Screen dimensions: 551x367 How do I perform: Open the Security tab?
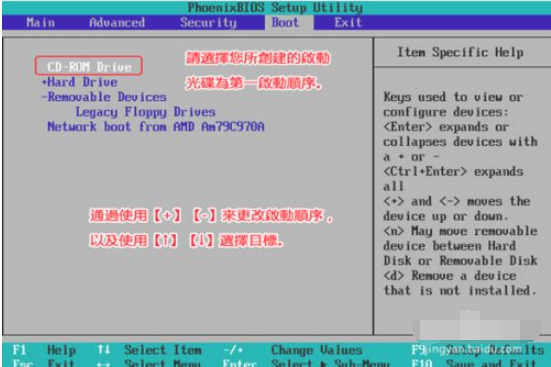pyautogui.click(x=208, y=23)
